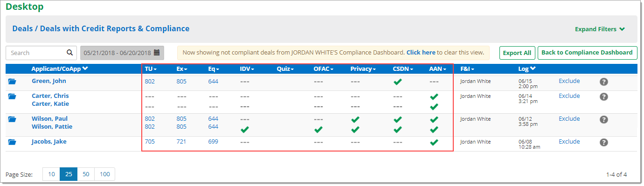Open the folder icon for Green, John
644x186 pixels.
pos(12,82)
